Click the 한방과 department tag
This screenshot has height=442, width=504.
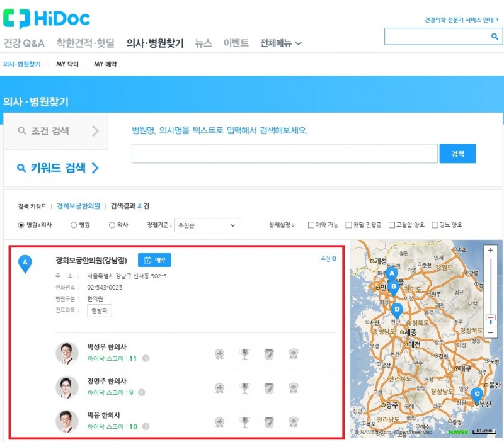coord(100,310)
